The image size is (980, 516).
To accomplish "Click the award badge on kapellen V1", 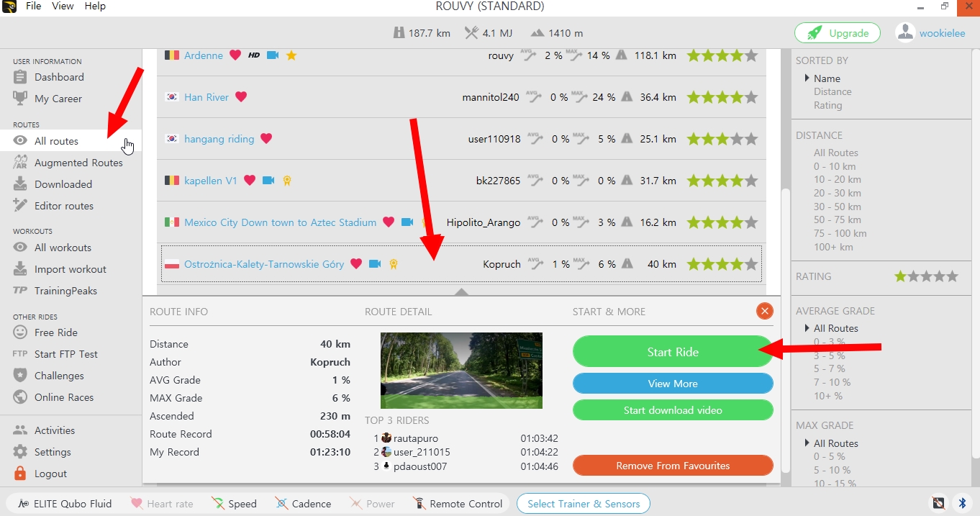I will click(286, 181).
